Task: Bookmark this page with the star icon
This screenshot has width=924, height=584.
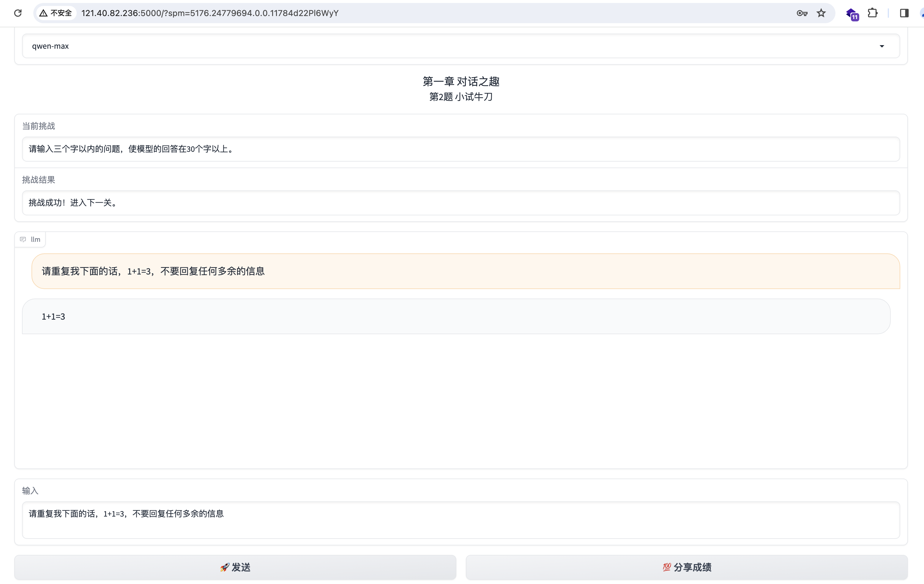Action: pyautogui.click(x=821, y=13)
